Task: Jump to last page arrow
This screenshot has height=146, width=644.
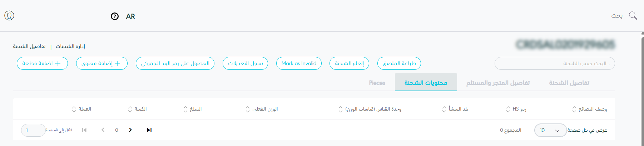Action: coord(149,130)
